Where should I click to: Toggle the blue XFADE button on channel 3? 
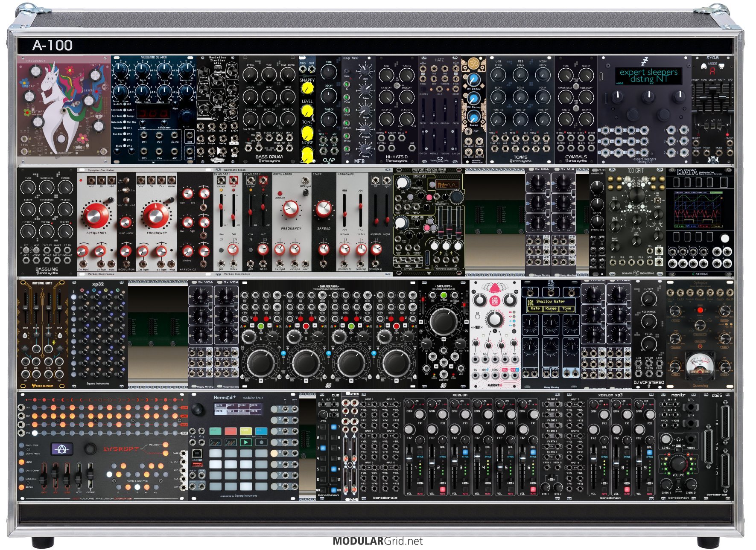[x=465, y=452]
